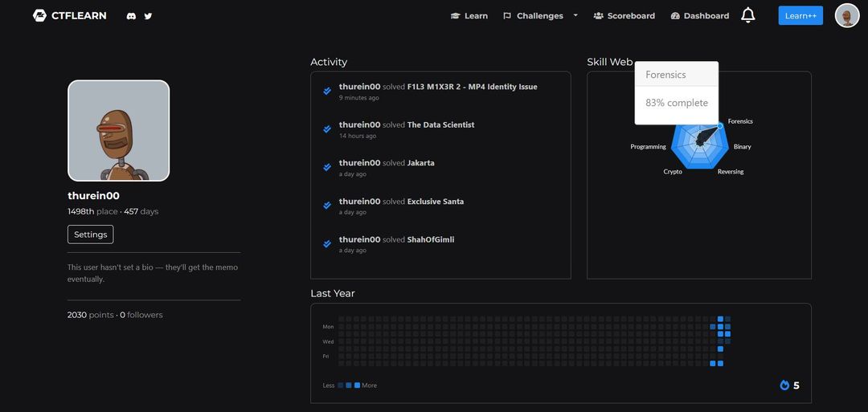This screenshot has height=412, width=868.
Task: Click the brightest legend square near More
Action: 357,385
